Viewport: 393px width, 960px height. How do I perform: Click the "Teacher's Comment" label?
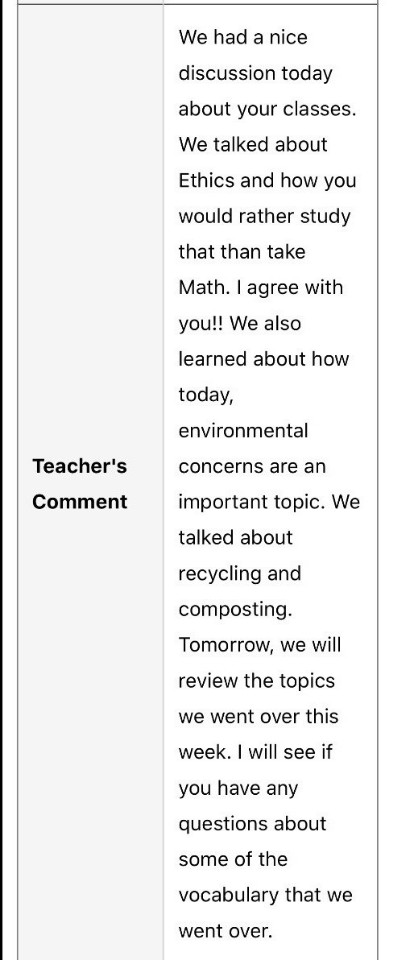80,484
